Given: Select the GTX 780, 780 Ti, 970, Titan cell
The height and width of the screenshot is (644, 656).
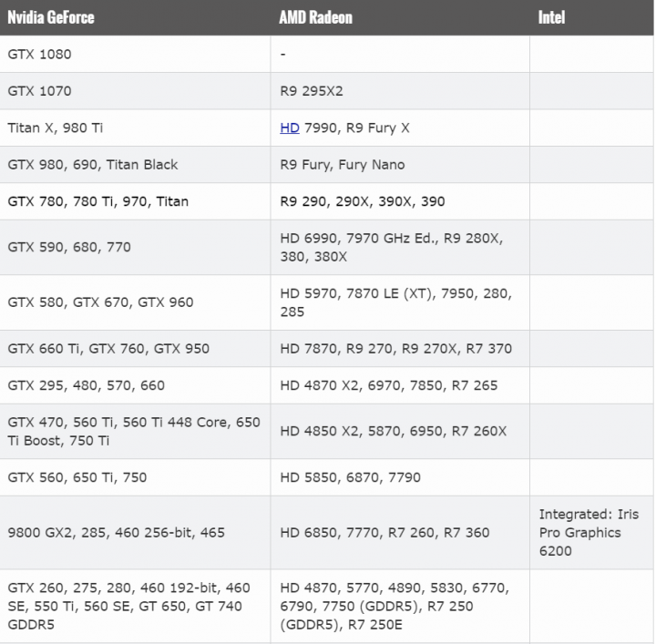Looking at the screenshot, I should 135,201.
